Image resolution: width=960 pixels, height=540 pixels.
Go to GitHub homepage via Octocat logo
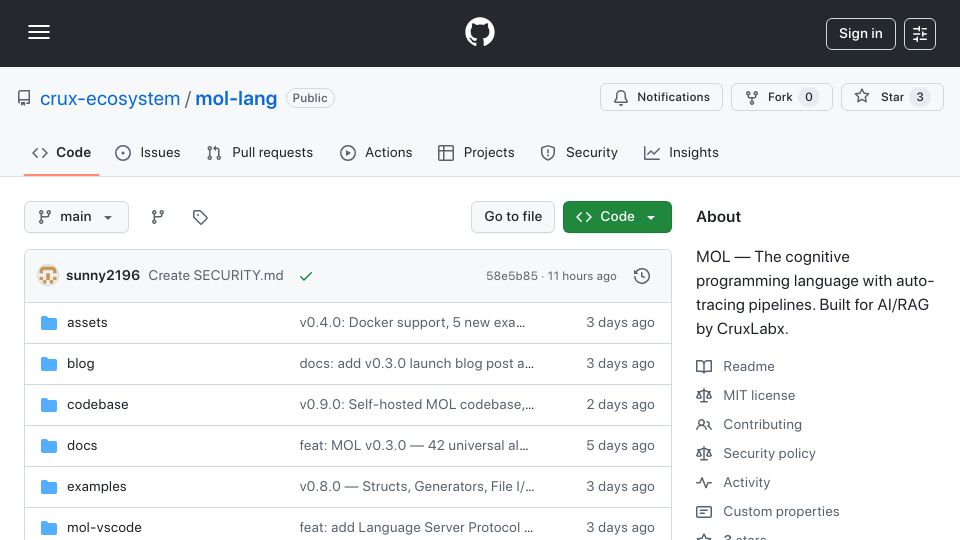pos(479,32)
